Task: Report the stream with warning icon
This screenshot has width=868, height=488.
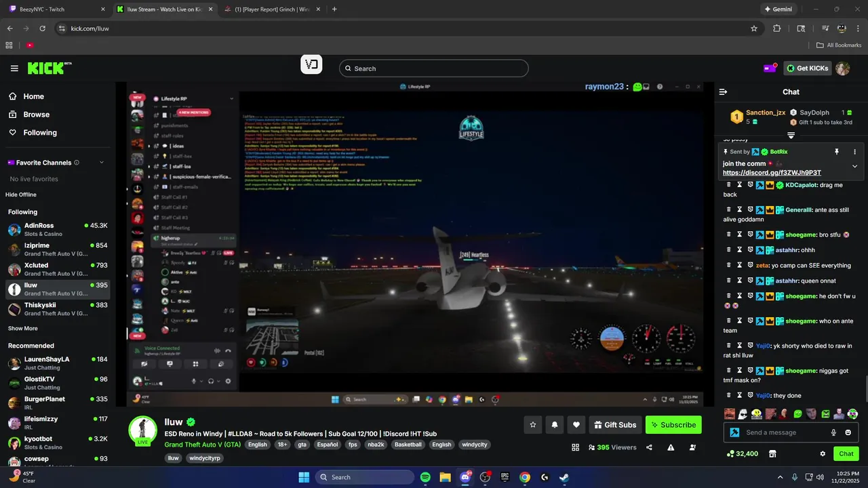Action: [671, 447]
